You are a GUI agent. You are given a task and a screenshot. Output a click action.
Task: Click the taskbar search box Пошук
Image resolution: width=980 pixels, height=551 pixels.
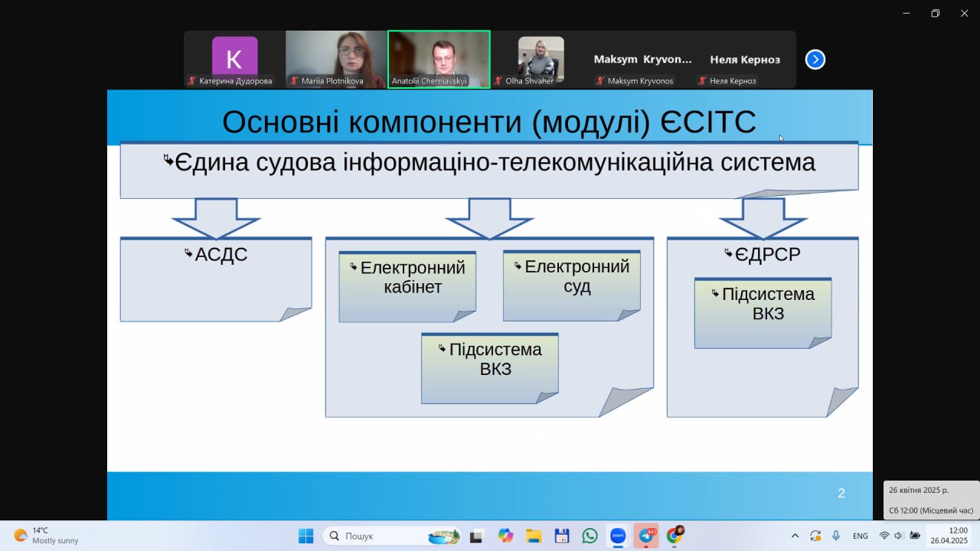[394, 536]
